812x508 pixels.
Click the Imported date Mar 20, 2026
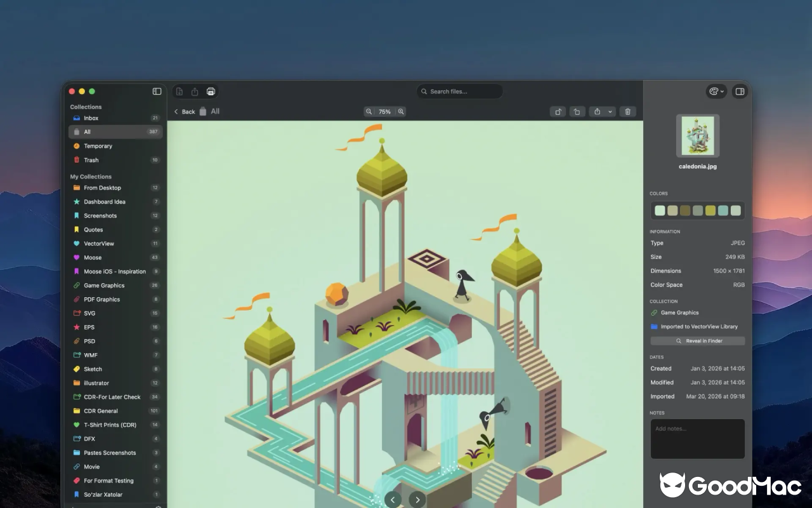click(716, 397)
